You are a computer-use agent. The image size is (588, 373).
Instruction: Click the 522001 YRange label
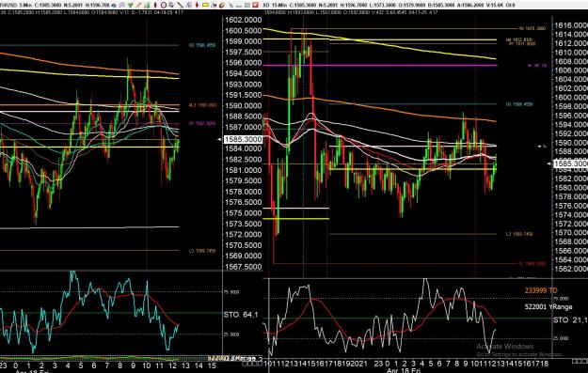548,306
